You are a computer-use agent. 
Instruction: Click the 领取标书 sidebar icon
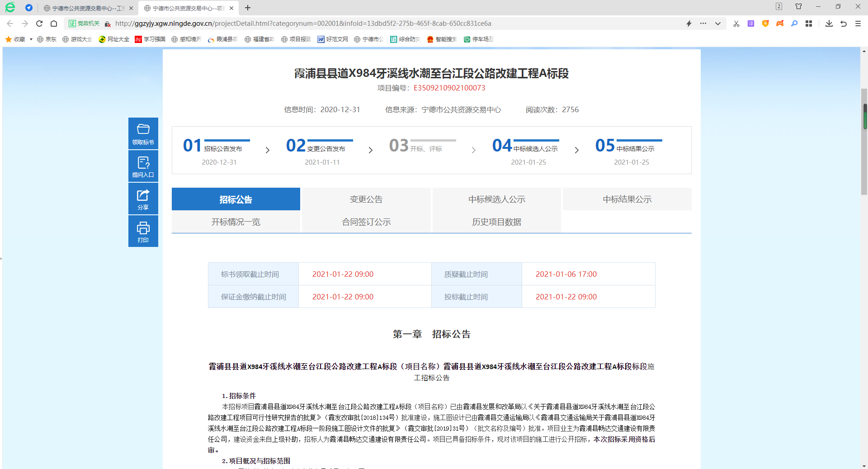point(143,133)
